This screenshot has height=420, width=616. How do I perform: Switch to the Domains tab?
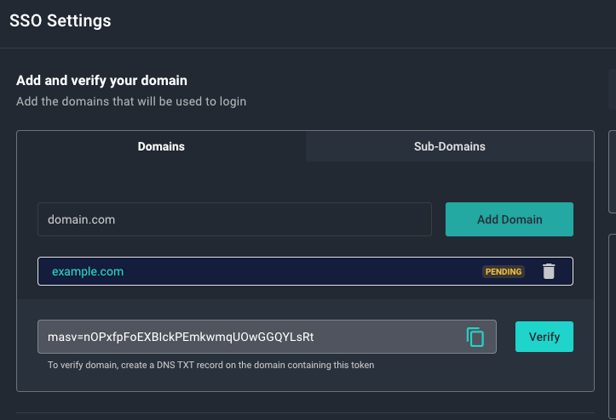click(161, 146)
